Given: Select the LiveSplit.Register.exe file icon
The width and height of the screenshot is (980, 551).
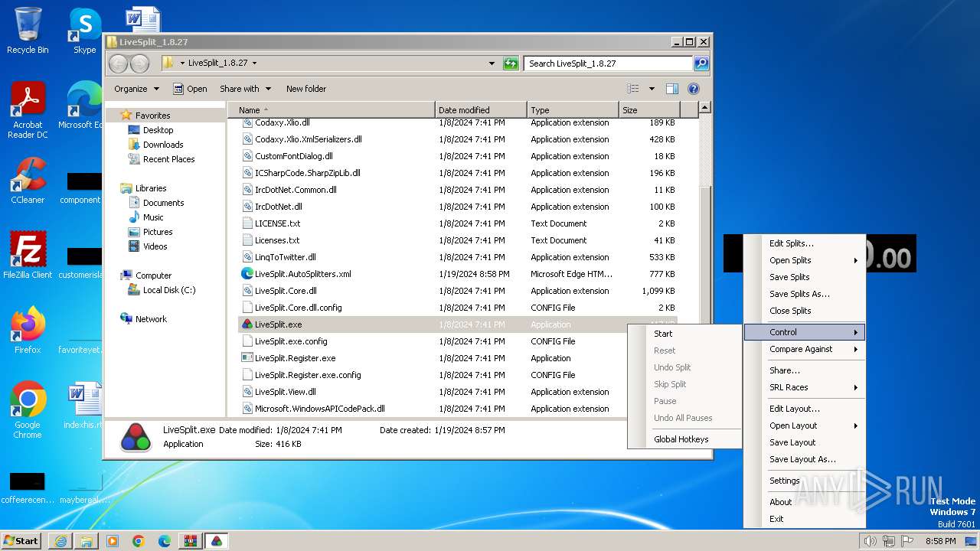Looking at the screenshot, I should [x=247, y=358].
